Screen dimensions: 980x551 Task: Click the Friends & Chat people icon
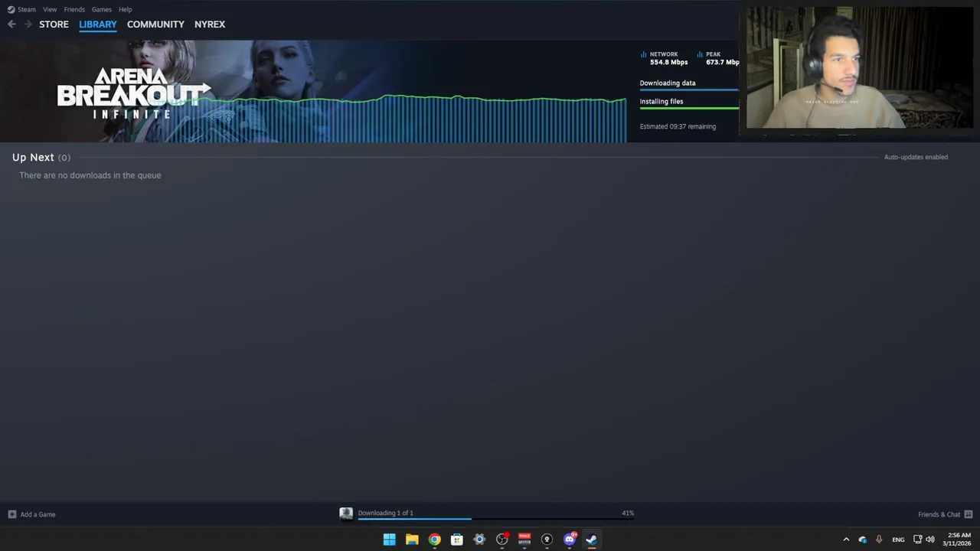click(x=969, y=514)
